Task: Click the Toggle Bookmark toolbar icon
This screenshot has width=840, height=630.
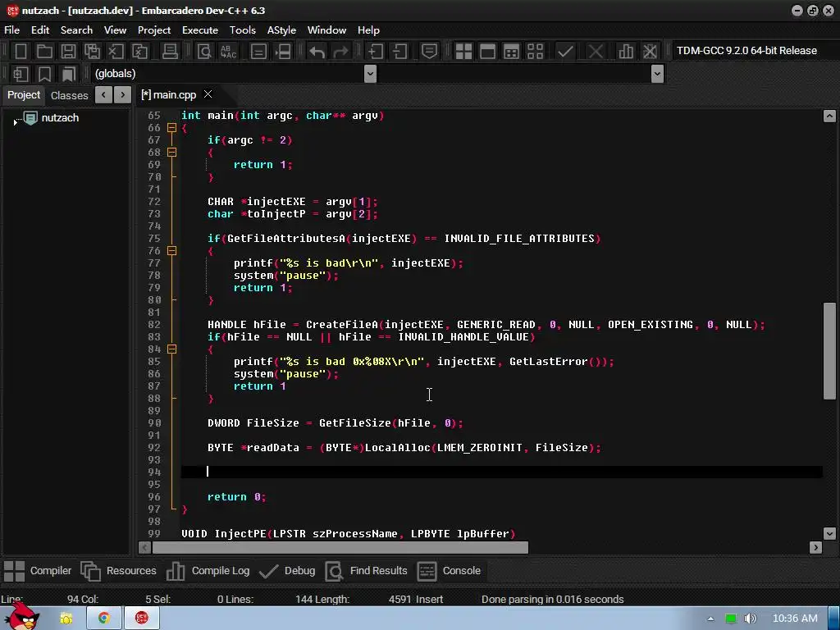Action: tap(44, 74)
